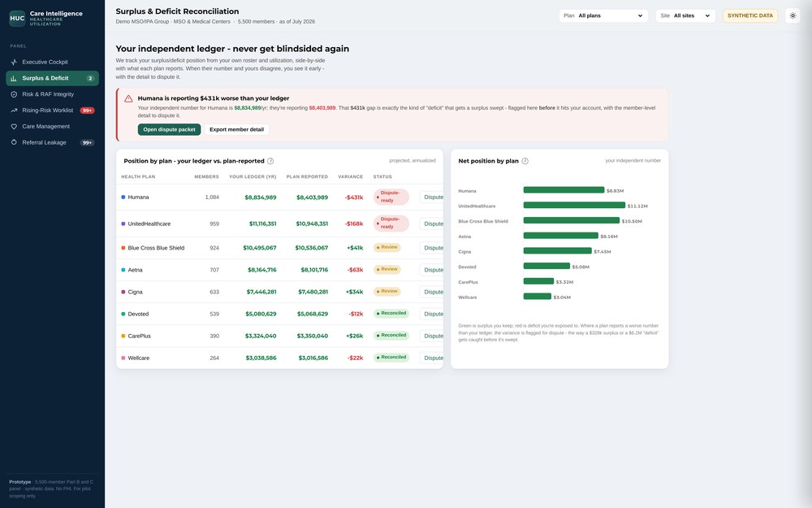Click variance -$431k in the table
The image size is (812, 508).
[x=354, y=198]
